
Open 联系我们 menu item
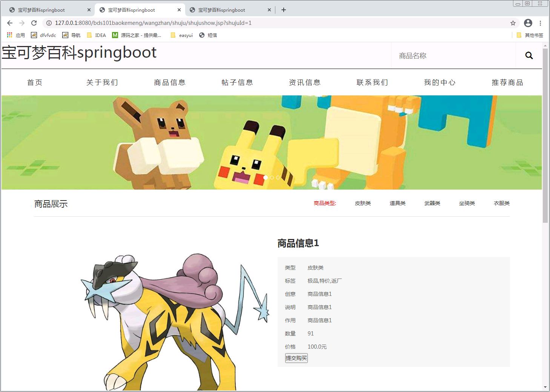point(372,82)
